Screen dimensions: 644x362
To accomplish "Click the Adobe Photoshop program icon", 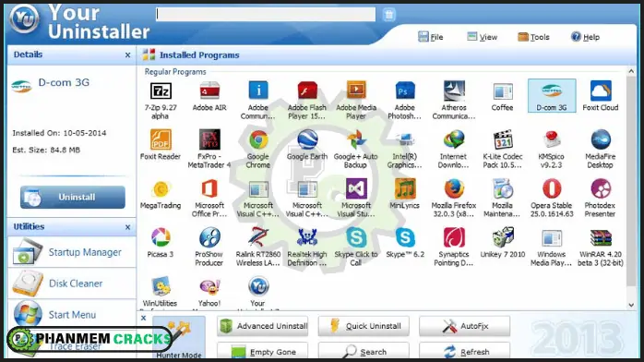I will click(405, 91).
